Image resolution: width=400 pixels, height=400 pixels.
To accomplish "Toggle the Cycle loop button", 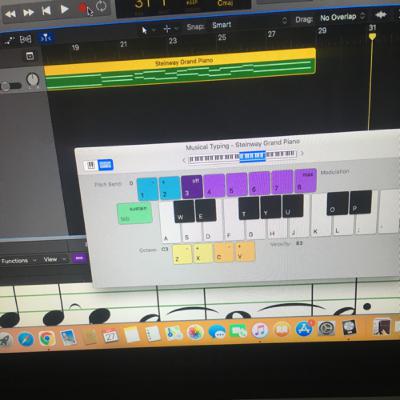I will click(x=101, y=6).
